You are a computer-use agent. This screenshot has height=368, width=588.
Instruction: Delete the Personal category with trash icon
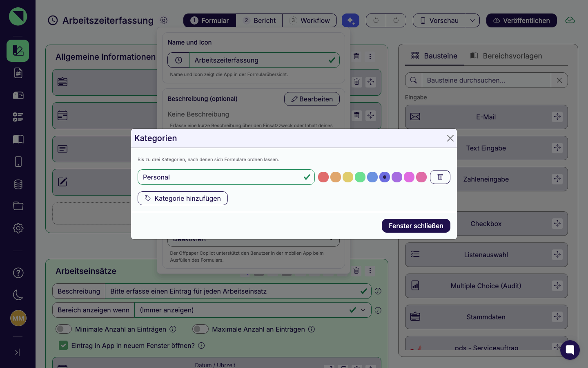pyautogui.click(x=440, y=177)
